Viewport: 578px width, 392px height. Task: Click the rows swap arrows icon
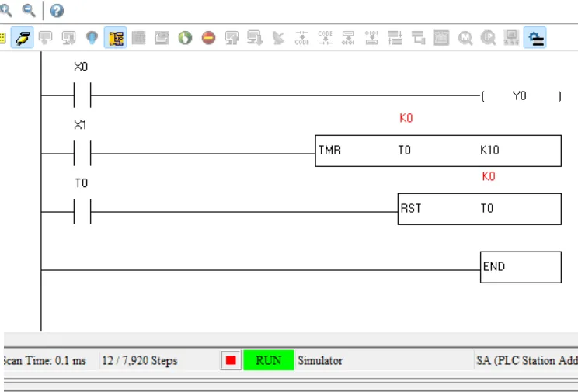tap(395, 37)
